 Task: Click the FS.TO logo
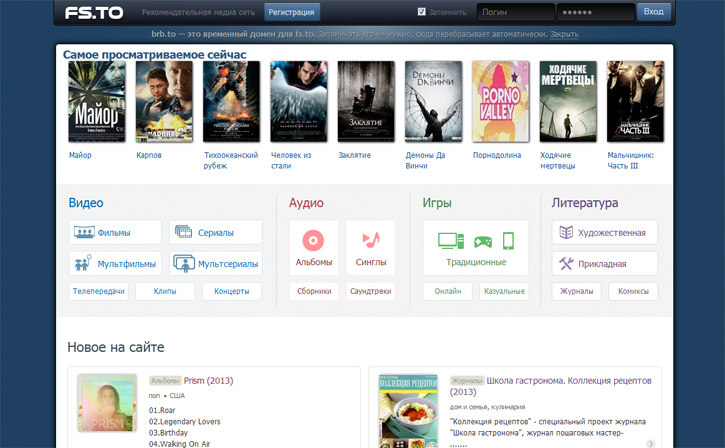click(x=92, y=13)
